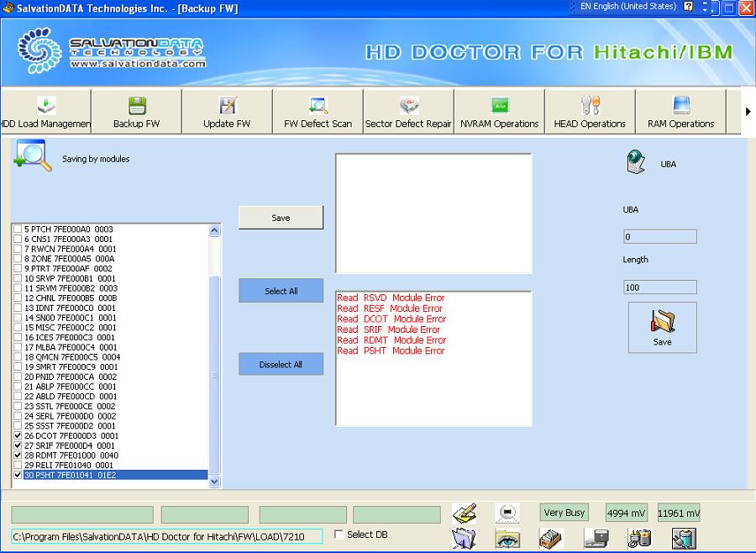Click the SalvationDATA spiral logo
The image size is (756, 553).
click(39, 50)
